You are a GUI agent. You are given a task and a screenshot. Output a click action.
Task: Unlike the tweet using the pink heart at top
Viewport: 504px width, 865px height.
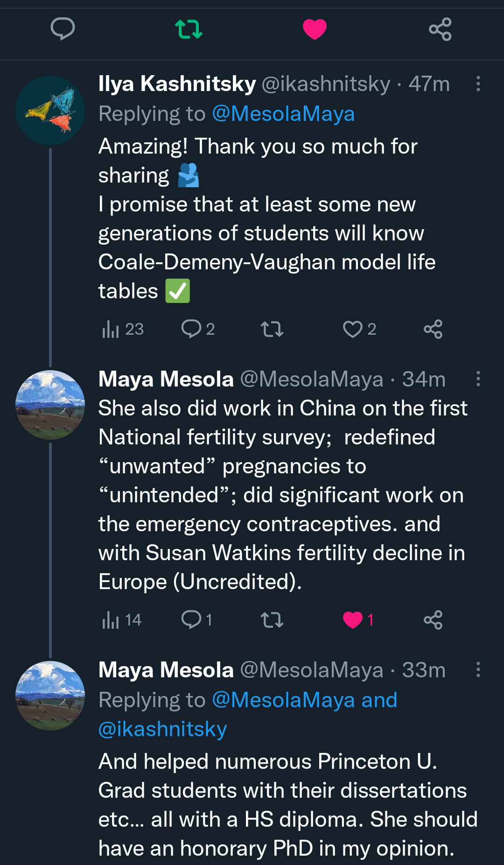[x=315, y=29]
